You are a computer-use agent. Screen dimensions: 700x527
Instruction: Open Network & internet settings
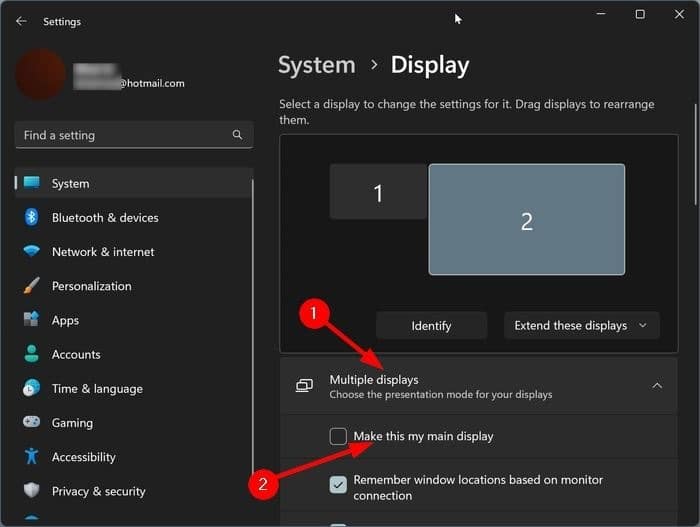134,251
